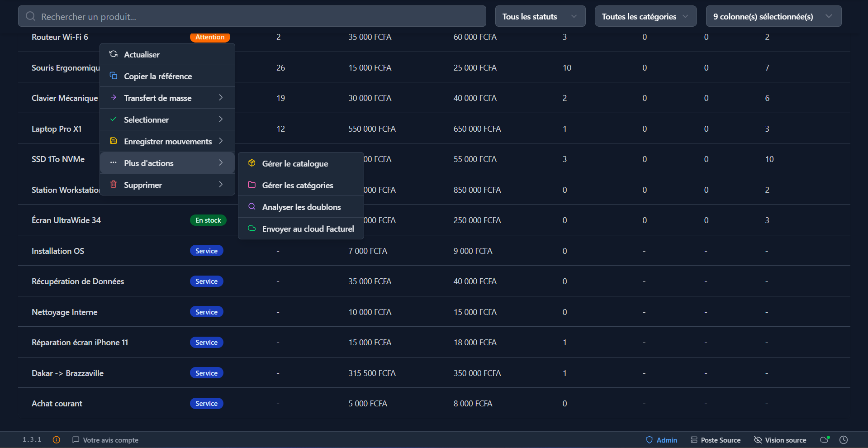Expand the Supprimer submenu chevron
The width and height of the screenshot is (868, 448).
click(x=221, y=185)
